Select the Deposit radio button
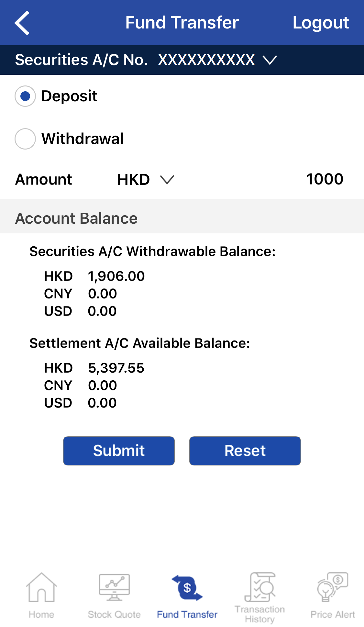The height and width of the screenshot is (627, 364). [25, 96]
